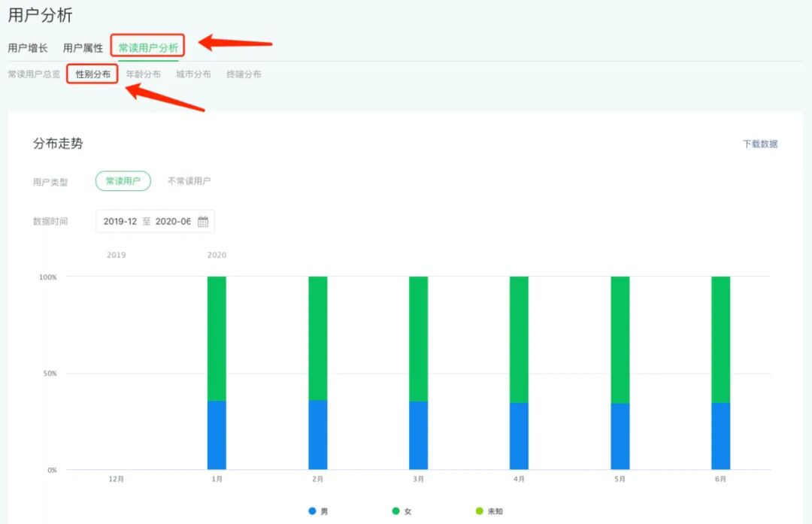Click the 6月 axis label
The width and height of the screenshot is (812, 524).
[721, 479]
